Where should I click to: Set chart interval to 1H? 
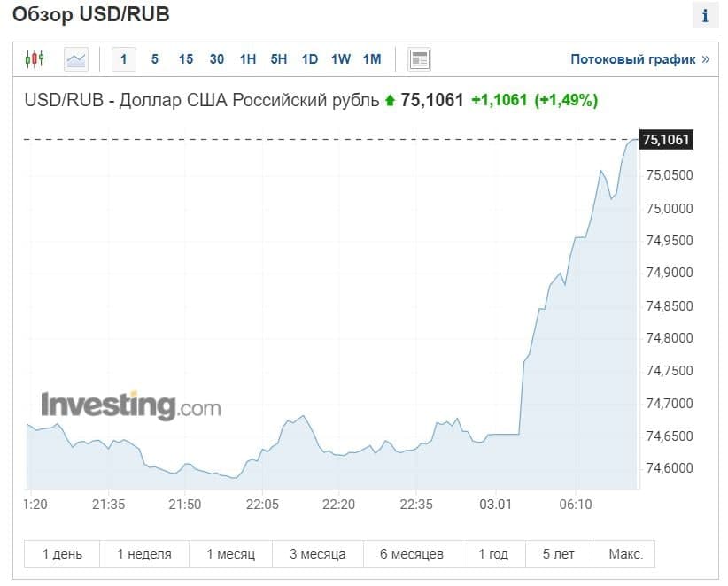[x=248, y=59]
